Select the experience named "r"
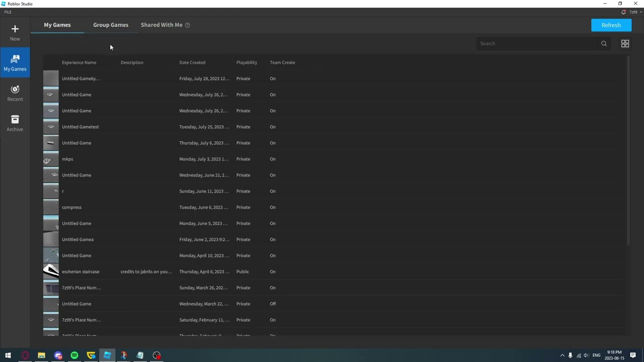The width and height of the screenshot is (644, 362). [x=63, y=192]
